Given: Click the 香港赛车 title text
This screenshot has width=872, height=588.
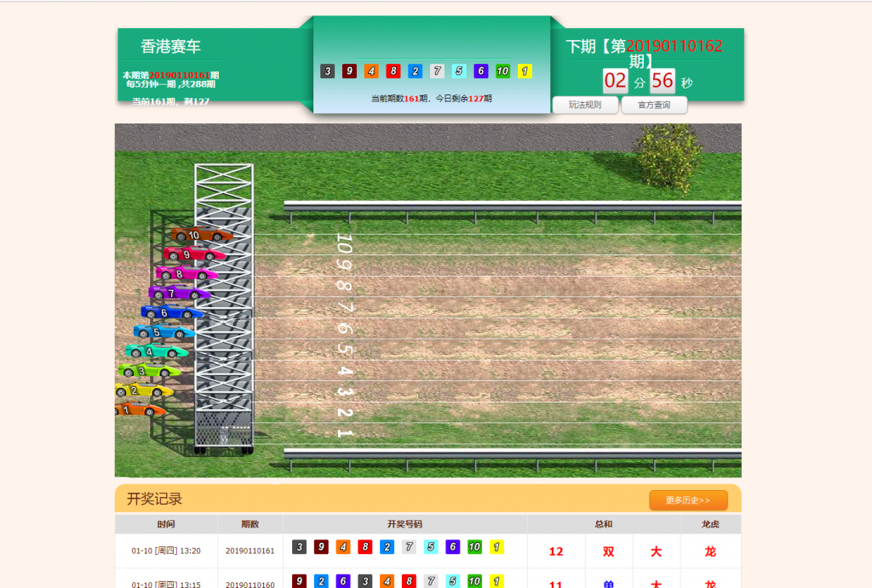Looking at the screenshot, I should coord(171,47).
